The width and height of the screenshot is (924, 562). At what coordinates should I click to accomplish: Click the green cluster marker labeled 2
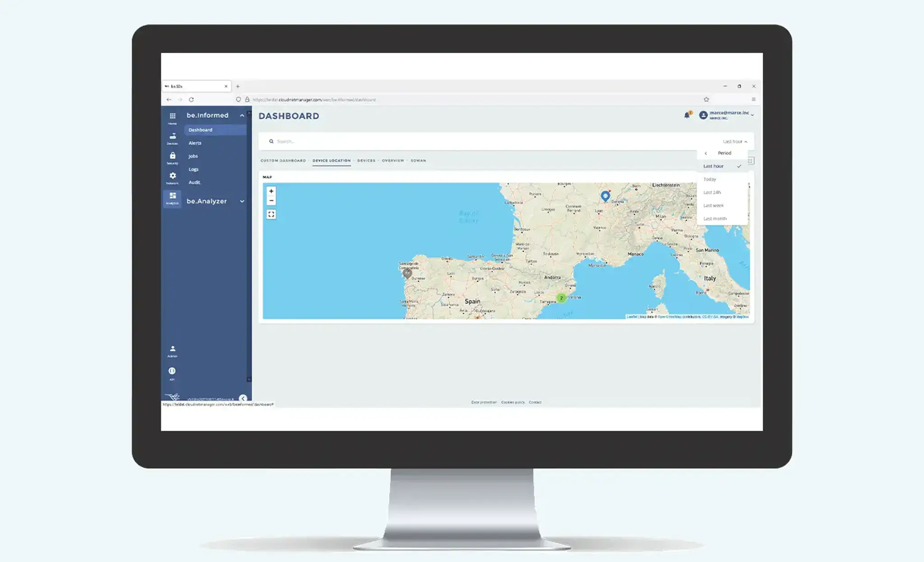(x=561, y=298)
